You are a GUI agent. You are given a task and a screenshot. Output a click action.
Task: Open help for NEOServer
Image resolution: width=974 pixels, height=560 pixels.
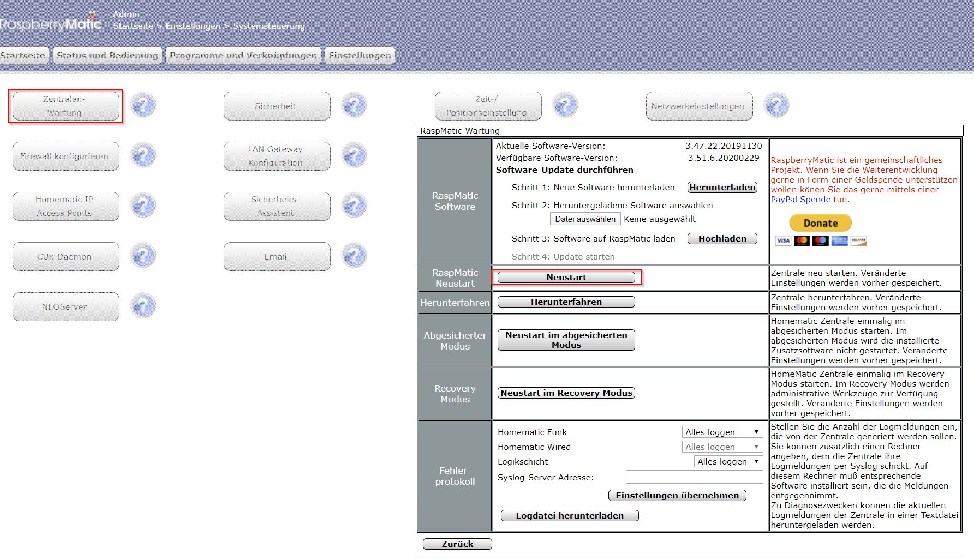click(x=144, y=306)
